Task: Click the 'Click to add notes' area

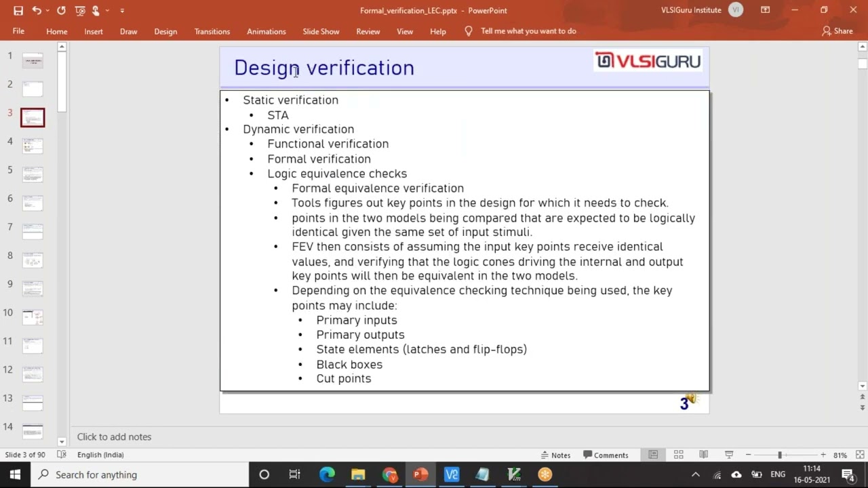Action: [x=114, y=437]
